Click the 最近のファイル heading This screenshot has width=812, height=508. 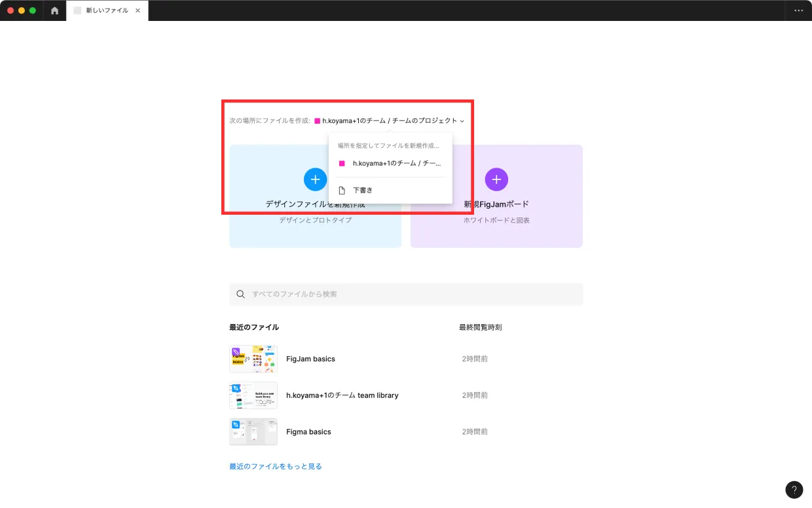point(254,327)
